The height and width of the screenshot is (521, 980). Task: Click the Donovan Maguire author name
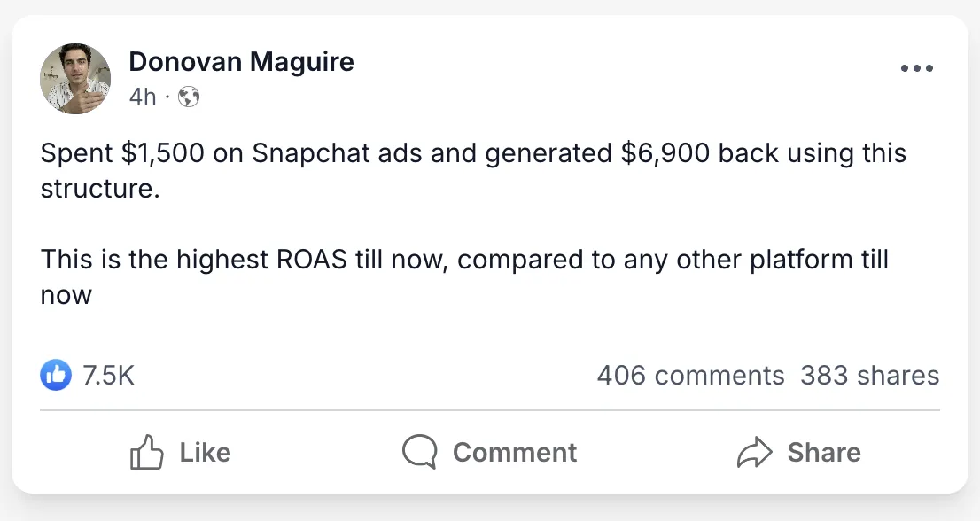coord(241,62)
